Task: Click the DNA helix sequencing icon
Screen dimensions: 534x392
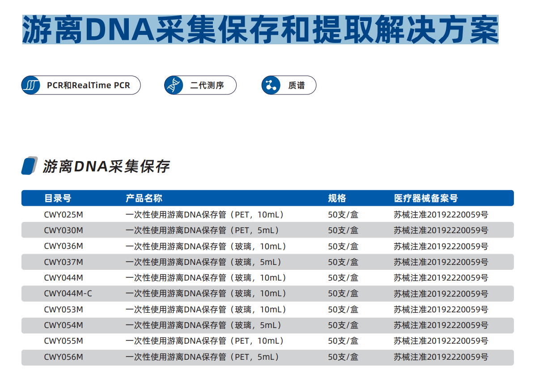Action: point(173,85)
